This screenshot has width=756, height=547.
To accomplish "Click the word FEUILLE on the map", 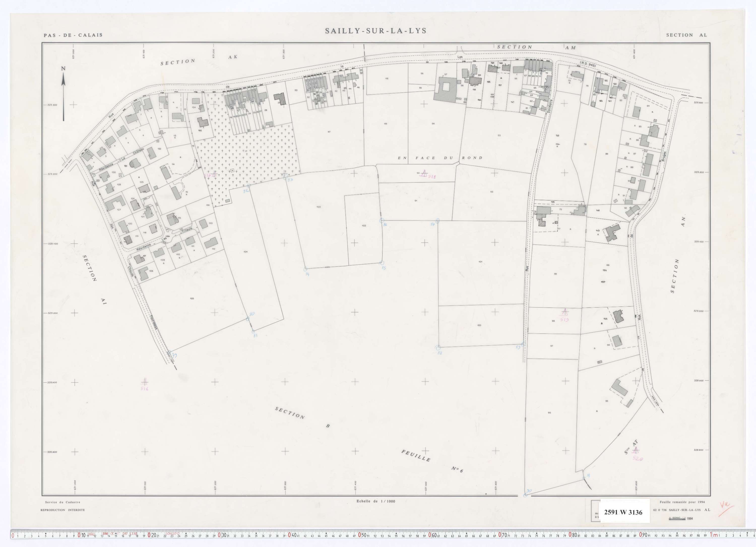I will (416, 456).
